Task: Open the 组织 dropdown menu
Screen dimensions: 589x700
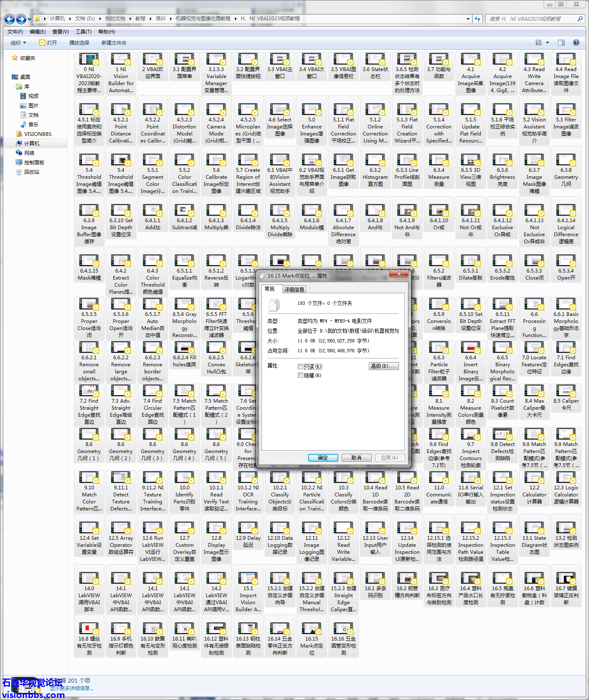Action: (18, 43)
